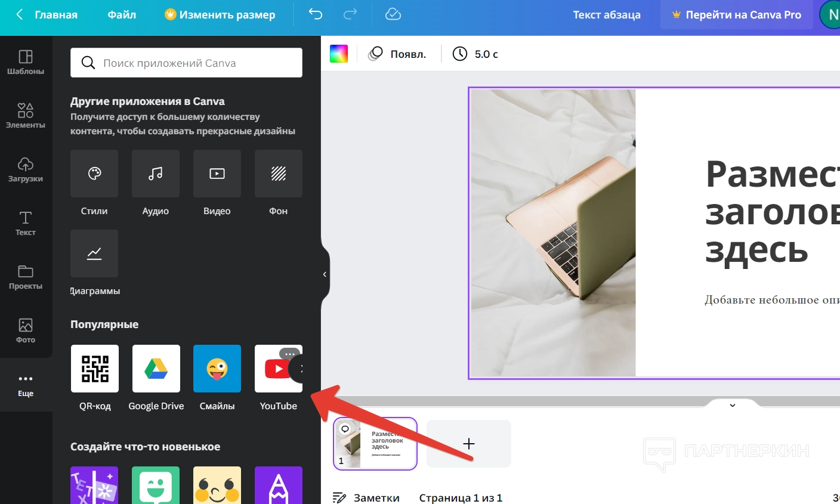The height and width of the screenshot is (504, 840).
Task: Click Перейти на Canva Pro button
Action: 737,15
